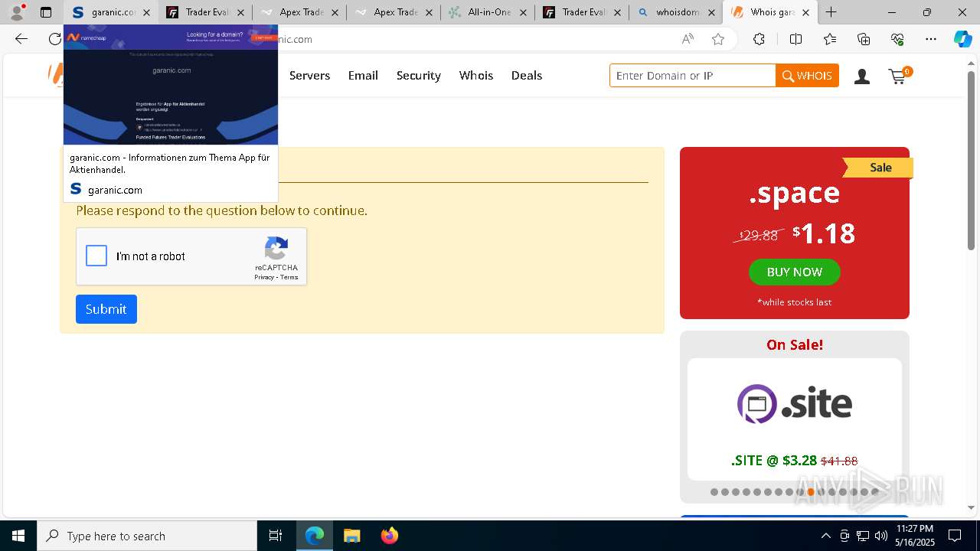Click the orange WHOIS search button
Image resolution: width=980 pixels, height=551 pixels.
click(x=808, y=76)
